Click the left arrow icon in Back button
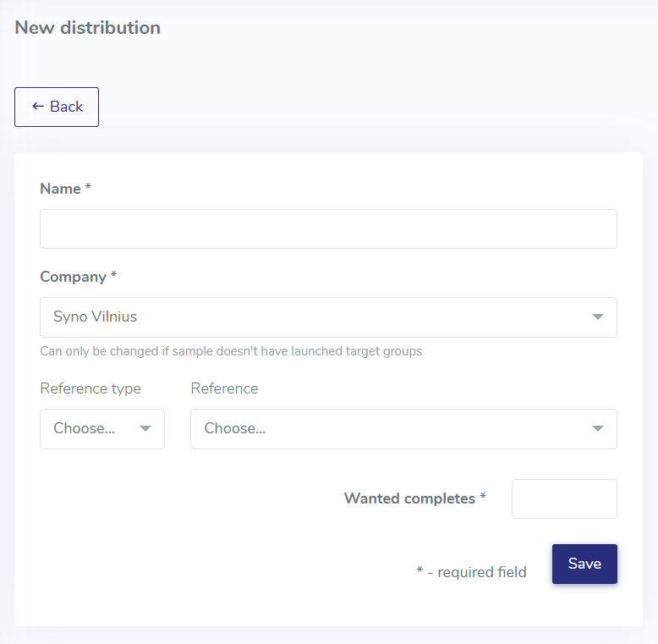The width and height of the screenshot is (658, 644). tap(38, 107)
